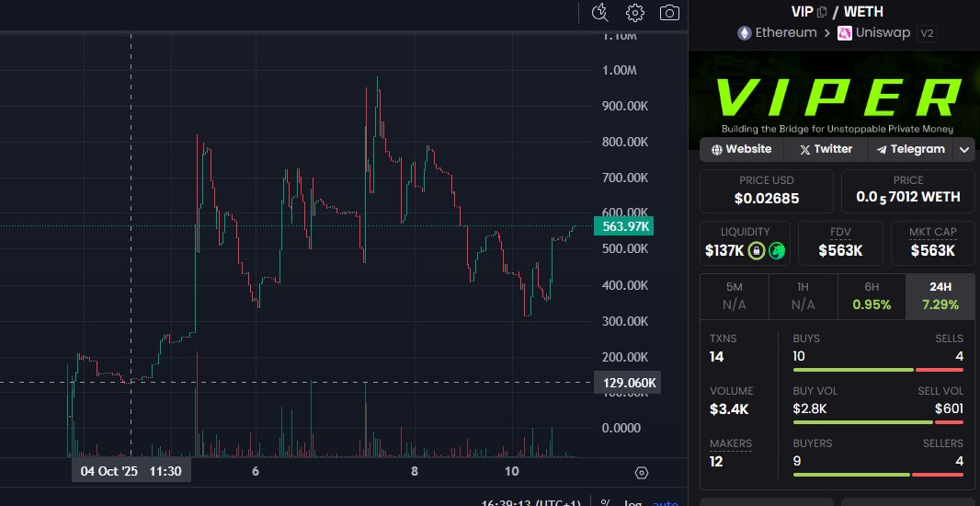Select the 24H timeframe tab
The width and height of the screenshot is (980, 506).
(x=940, y=296)
